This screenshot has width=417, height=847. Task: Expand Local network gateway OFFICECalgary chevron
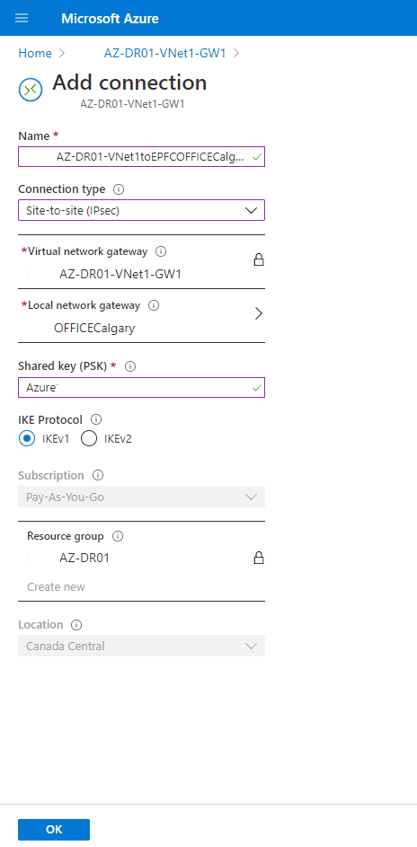(x=258, y=314)
